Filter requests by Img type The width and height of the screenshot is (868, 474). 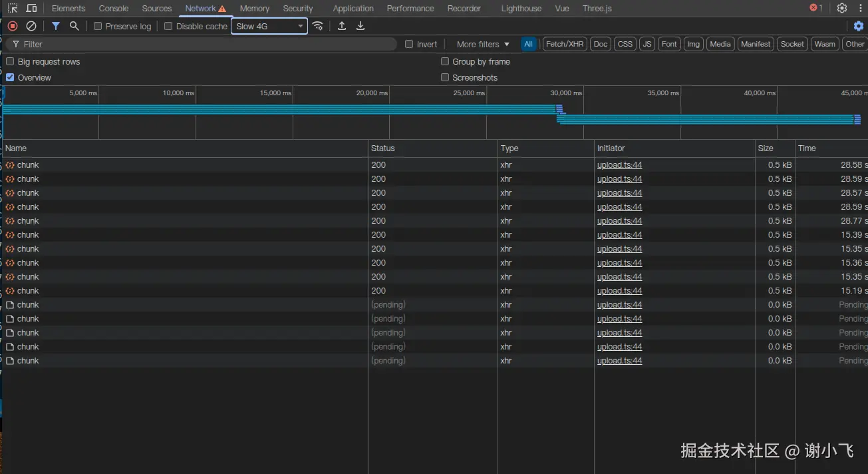tap(694, 44)
